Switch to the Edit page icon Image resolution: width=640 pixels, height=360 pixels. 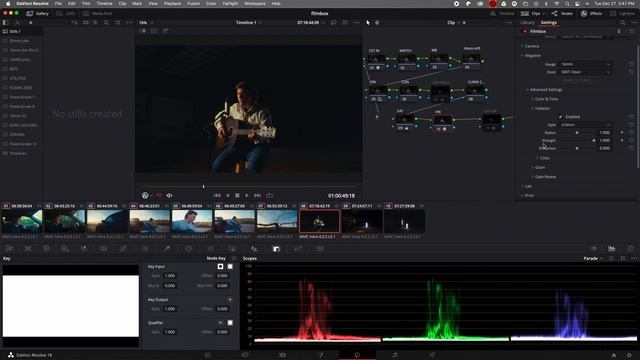tap(282, 355)
